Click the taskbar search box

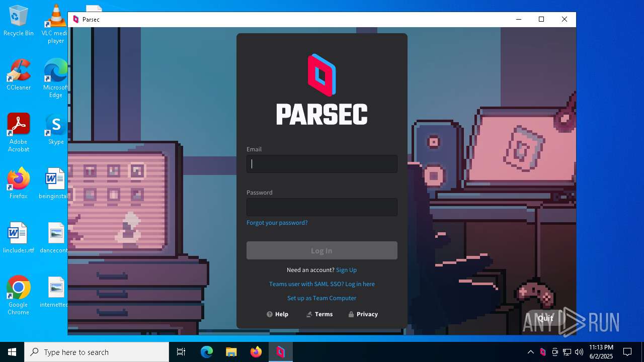pos(97,352)
